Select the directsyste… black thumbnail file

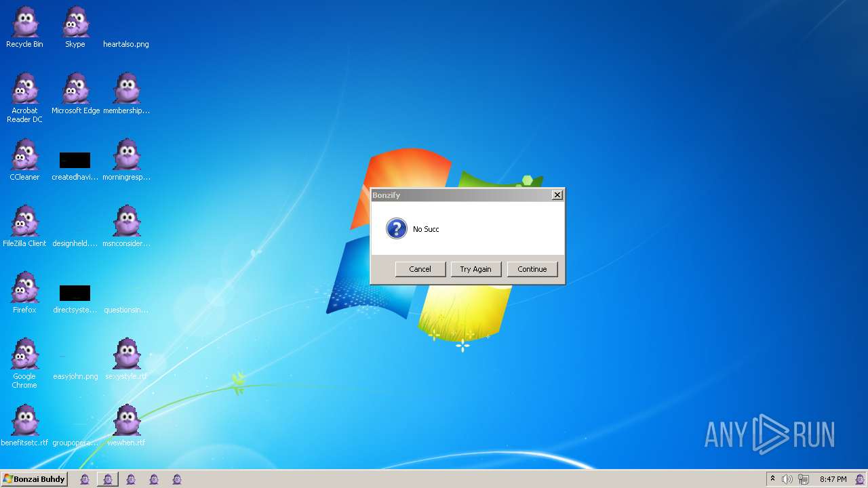75,299
